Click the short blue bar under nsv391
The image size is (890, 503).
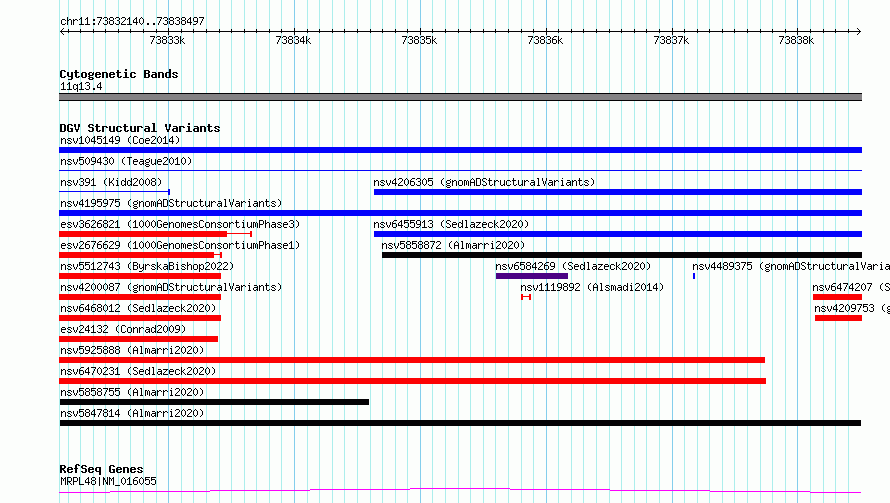tap(115, 192)
